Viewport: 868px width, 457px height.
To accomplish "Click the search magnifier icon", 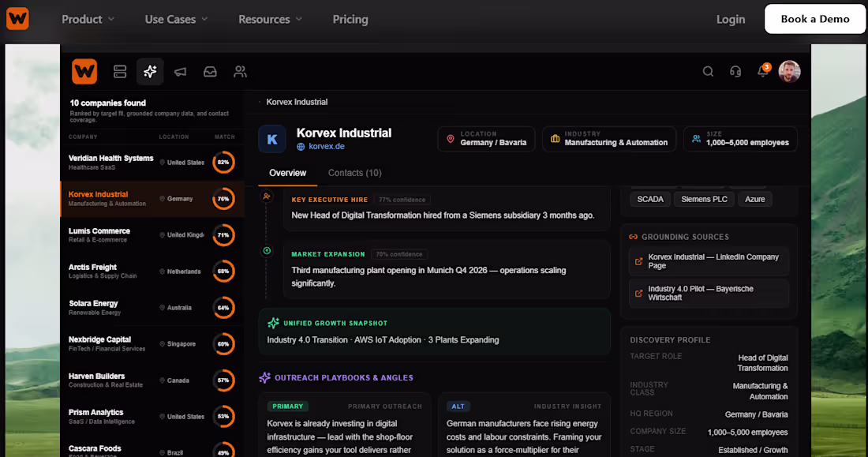I will tap(708, 72).
